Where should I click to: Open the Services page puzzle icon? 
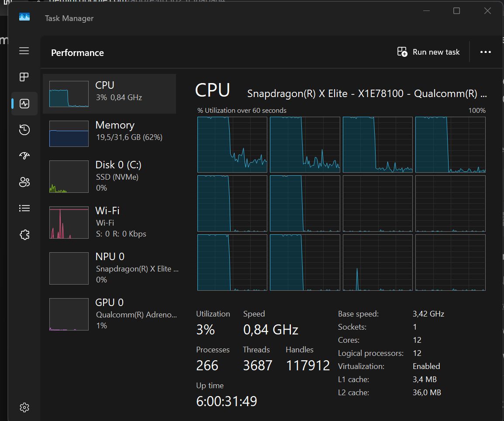pyautogui.click(x=24, y=235)
